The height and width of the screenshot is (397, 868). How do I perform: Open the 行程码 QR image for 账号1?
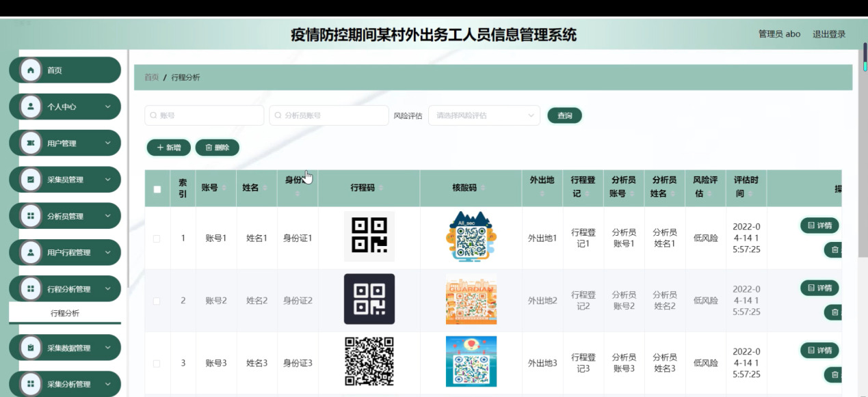369,236
